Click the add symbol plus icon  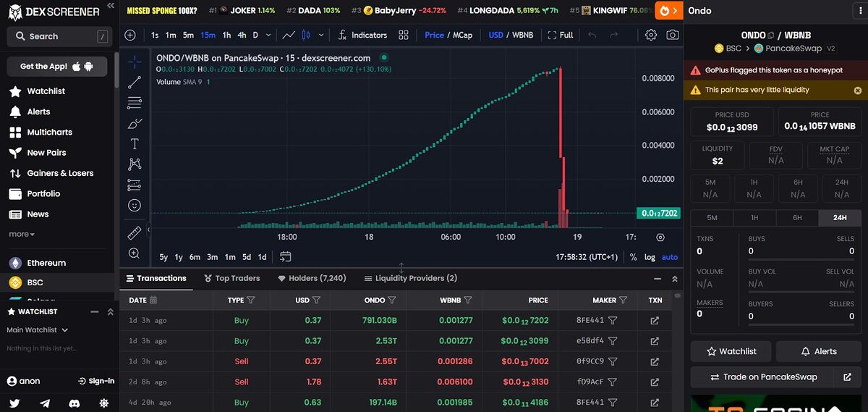130,35
